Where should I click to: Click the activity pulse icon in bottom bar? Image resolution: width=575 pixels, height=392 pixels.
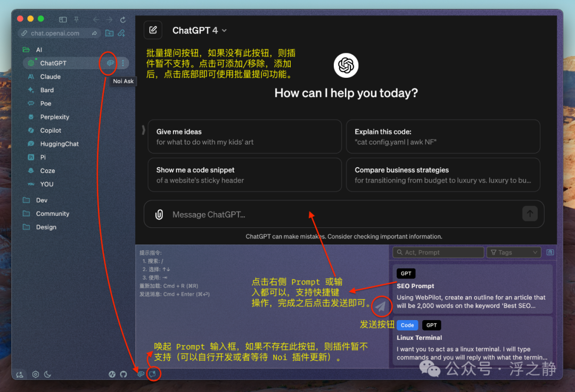tap(112, 374)
